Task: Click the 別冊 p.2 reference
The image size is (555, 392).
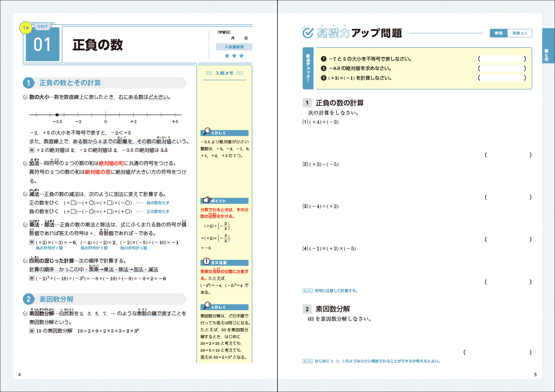Action: (x=519, y=33)
